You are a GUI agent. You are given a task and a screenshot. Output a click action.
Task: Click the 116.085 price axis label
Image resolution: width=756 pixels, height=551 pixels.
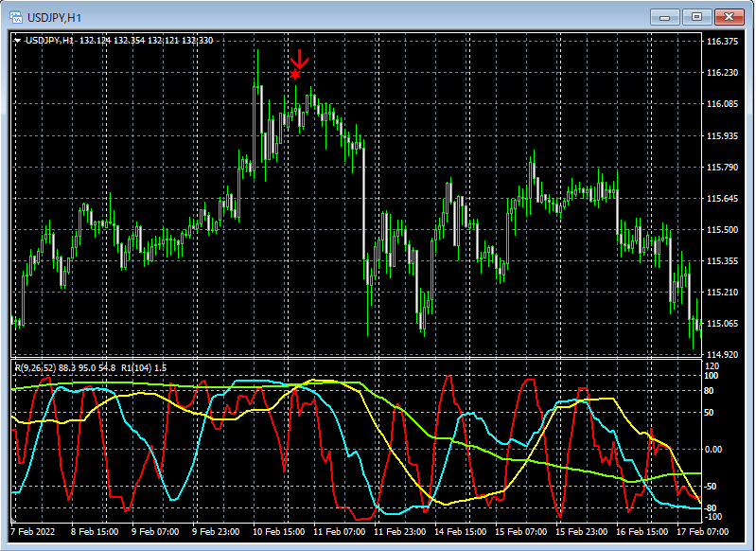(722, 104)
